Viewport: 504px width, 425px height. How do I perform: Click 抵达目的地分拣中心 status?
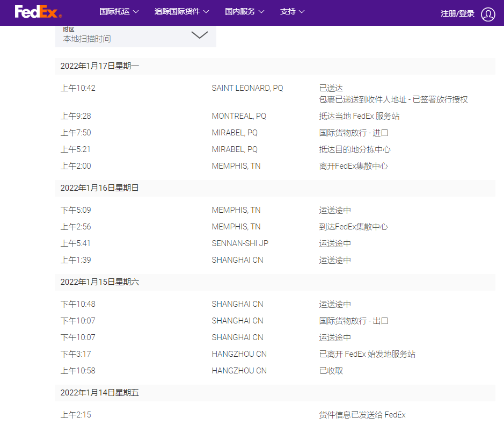click(x=355, y=149)
